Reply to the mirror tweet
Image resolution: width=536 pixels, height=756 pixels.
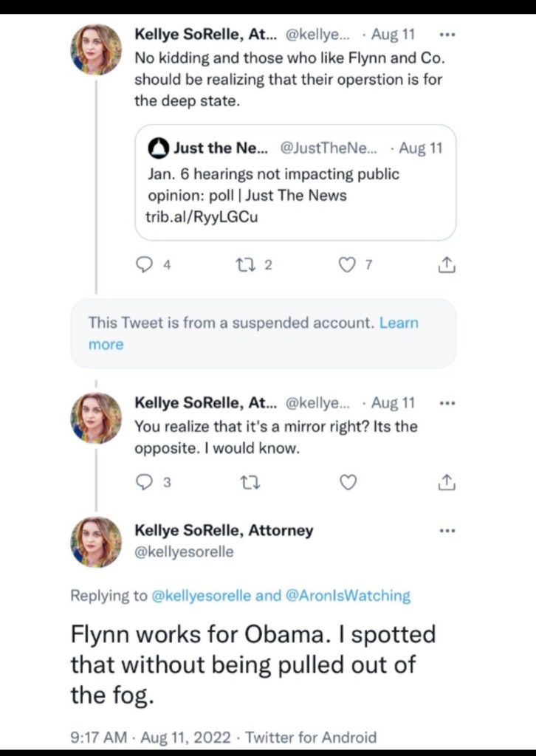click(145, 483)
